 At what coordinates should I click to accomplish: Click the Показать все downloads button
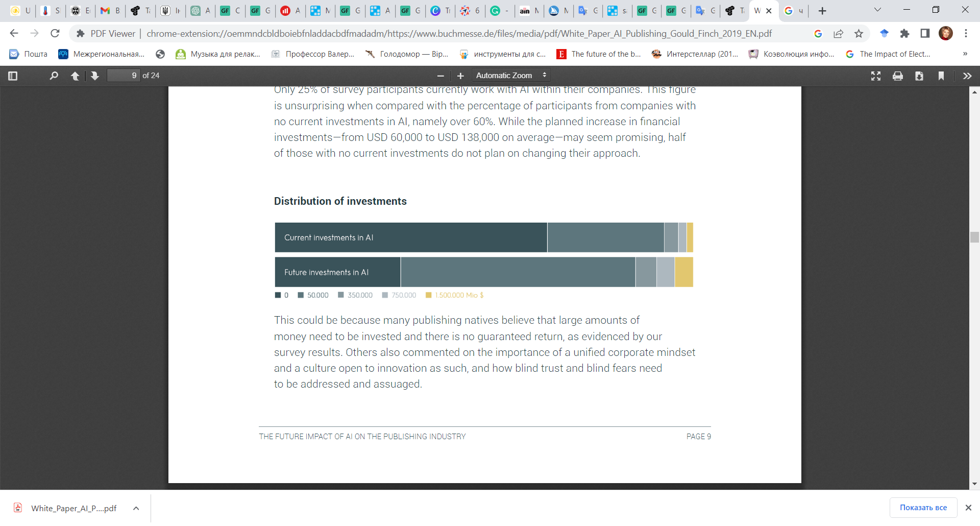click(923, 508)
